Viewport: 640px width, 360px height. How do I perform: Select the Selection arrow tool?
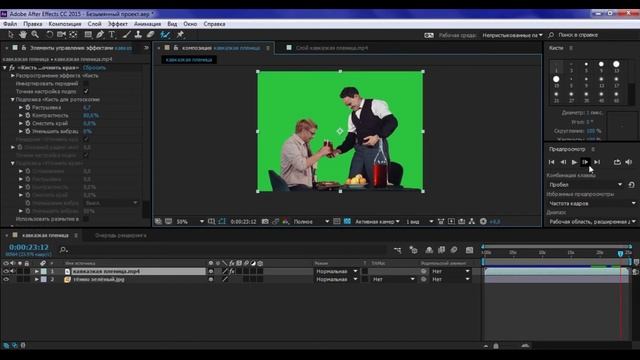click(11, 35)
